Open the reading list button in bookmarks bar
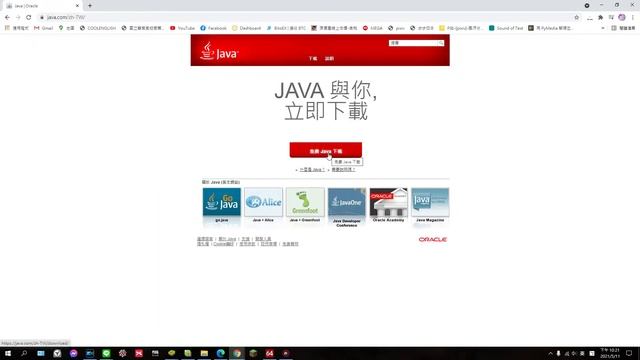The image size is (640, 360). 624,28
